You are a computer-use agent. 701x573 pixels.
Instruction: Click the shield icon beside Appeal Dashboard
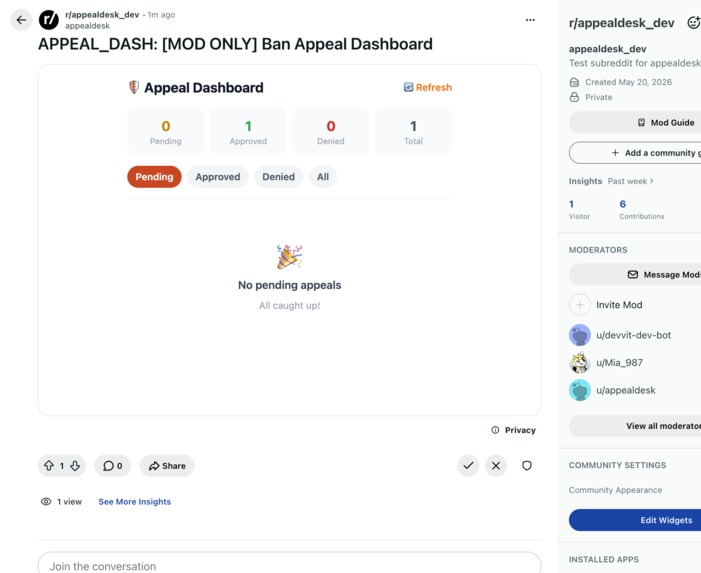(x=134, y=87)
